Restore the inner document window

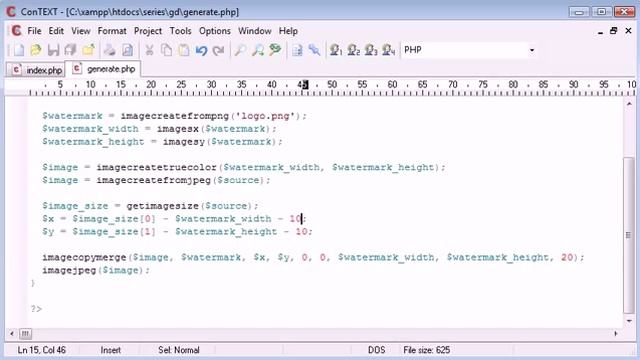tap(613, 31)
